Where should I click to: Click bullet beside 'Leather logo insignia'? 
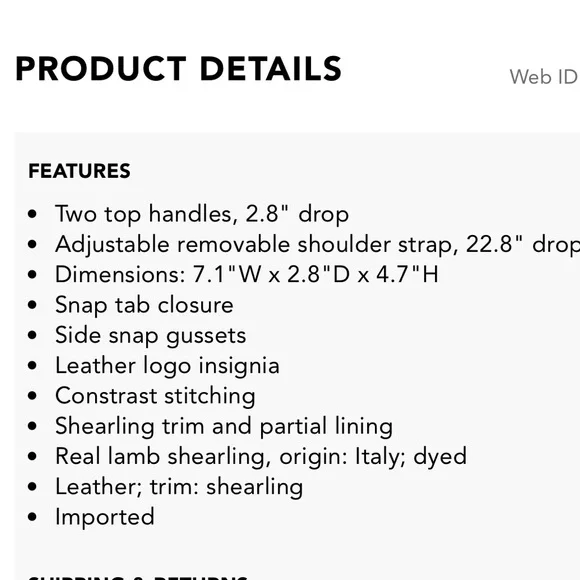[33, 366]
